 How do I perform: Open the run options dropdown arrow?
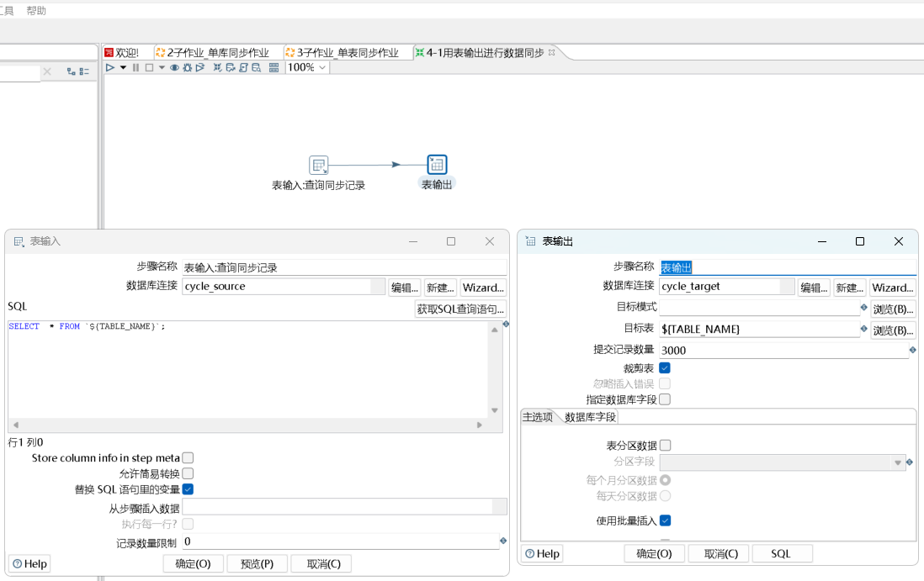tap(123, 68)
